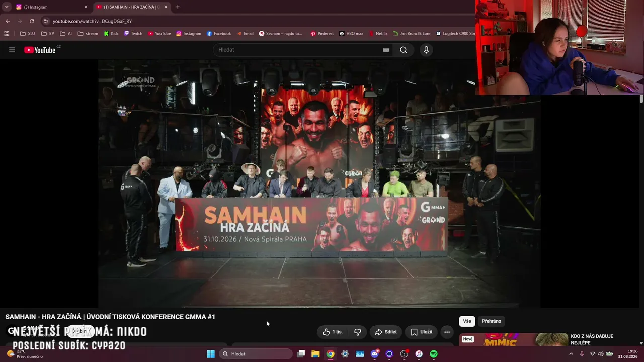Screen dimensions: 644x362
Task: Open Spotify from the taskbar
Action: (x=434, y=354)
